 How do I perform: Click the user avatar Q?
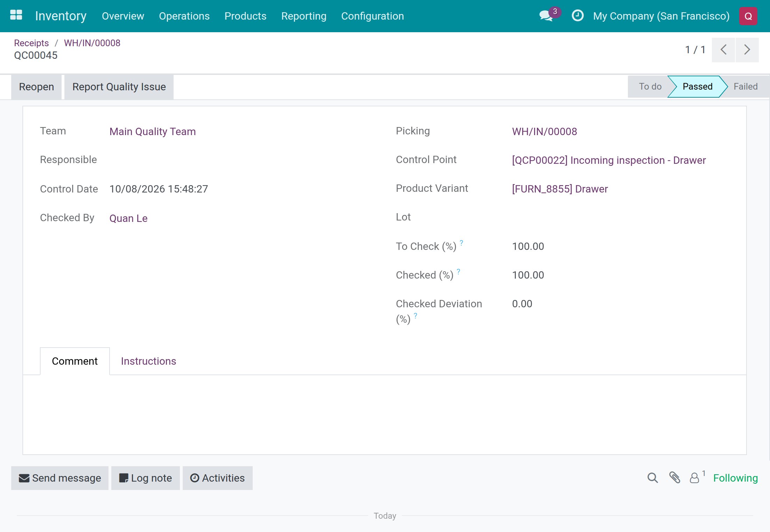[748, 16]
